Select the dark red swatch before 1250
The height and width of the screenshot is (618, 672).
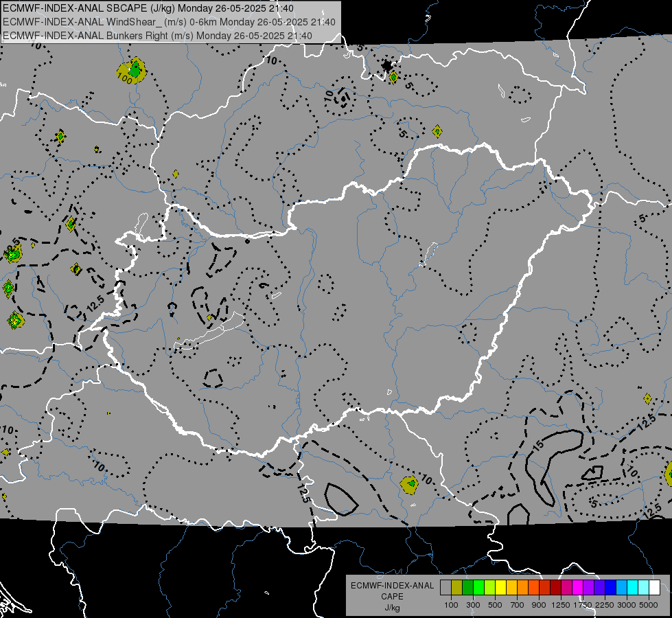point(555,588)
